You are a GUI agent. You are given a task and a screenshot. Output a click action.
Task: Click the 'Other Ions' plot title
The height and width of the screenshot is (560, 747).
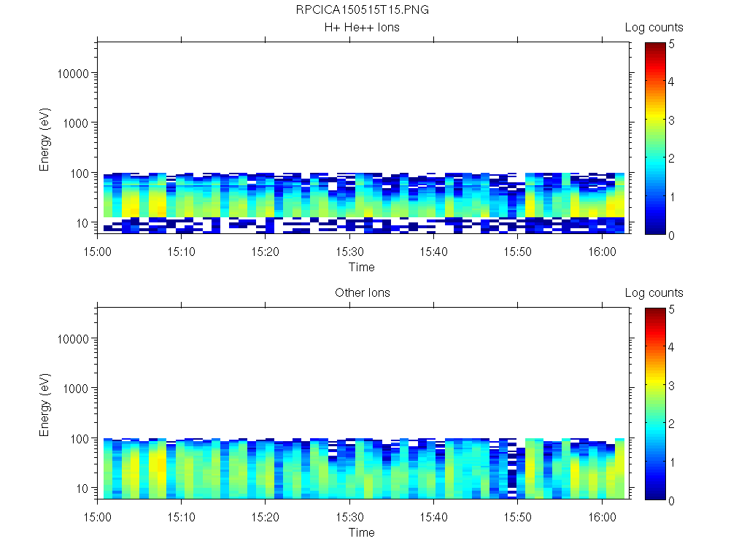(x=363, y=293)
